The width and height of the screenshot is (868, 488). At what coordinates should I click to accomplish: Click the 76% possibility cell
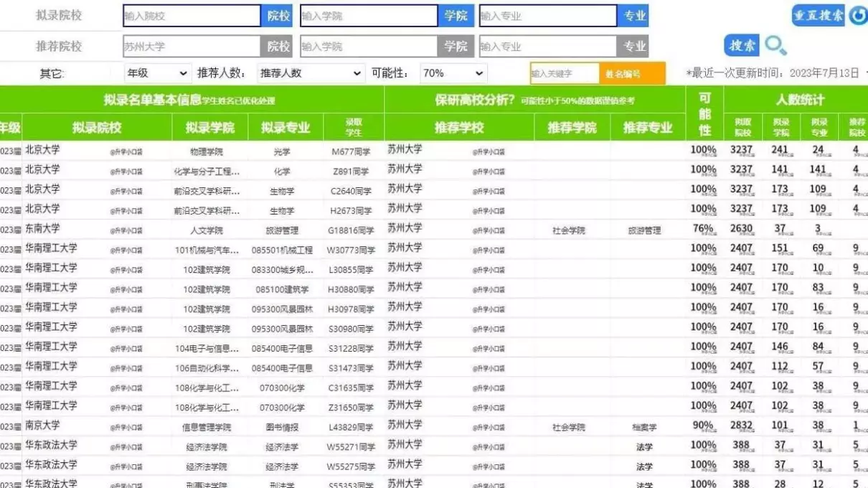tap(703, 229)
